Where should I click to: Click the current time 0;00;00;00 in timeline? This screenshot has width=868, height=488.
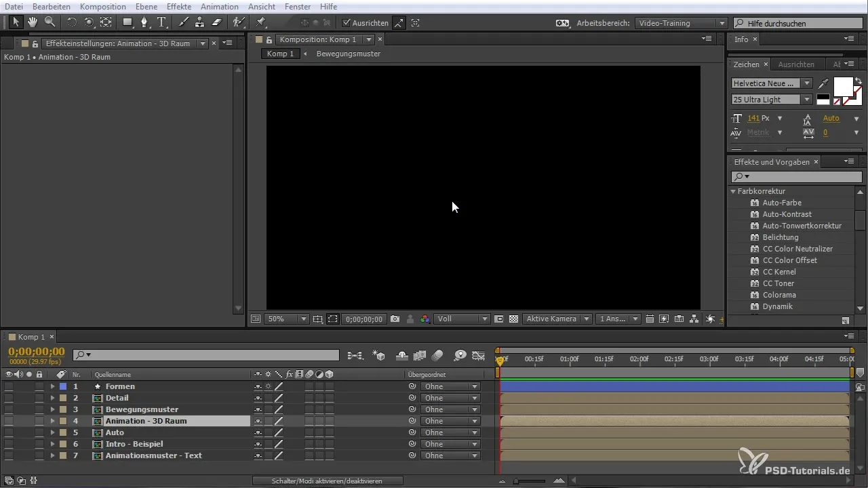click(x=36, y=351)
